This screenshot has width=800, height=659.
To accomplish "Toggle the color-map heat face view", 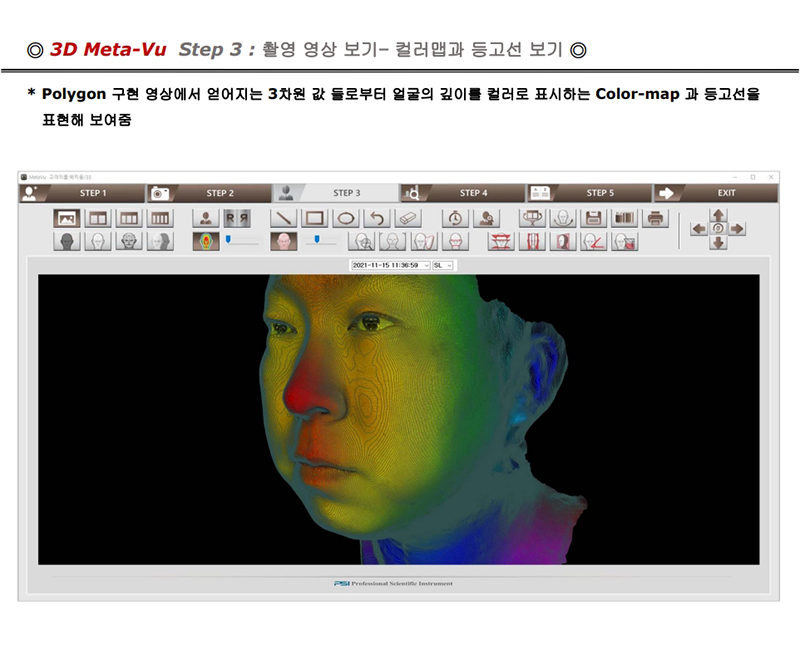I will click(207, 241).
